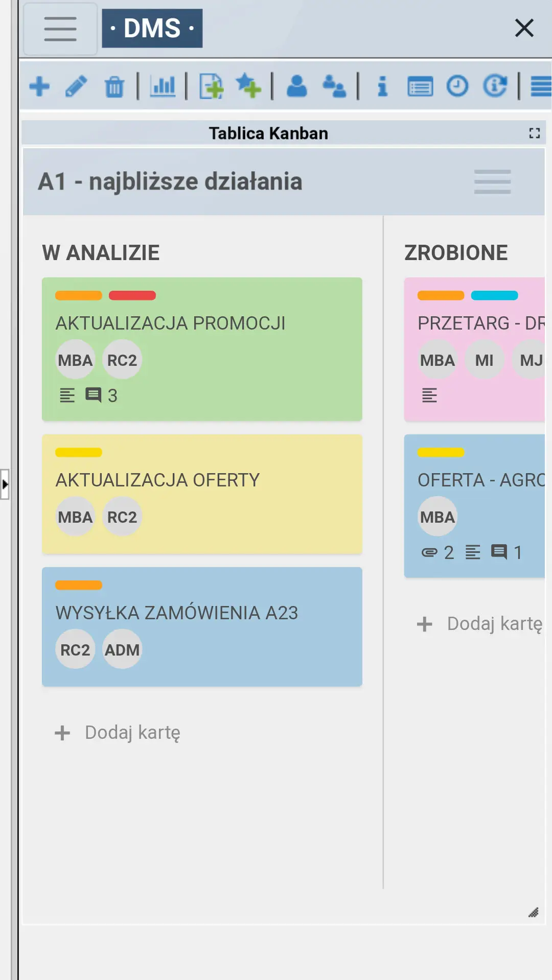Click the red label on AKTUALIZACJA PROMOCJI
This screenshot has width=552, height=980.
132,295
